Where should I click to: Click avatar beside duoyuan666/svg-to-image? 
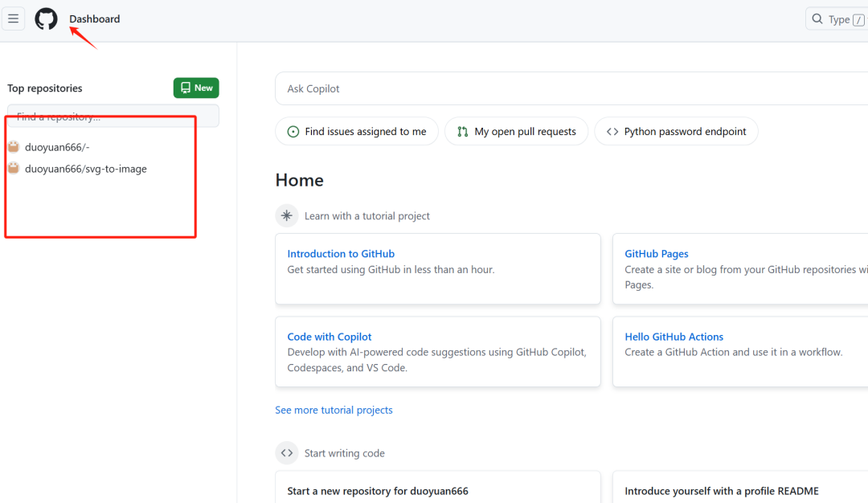(x=14, y=168)
